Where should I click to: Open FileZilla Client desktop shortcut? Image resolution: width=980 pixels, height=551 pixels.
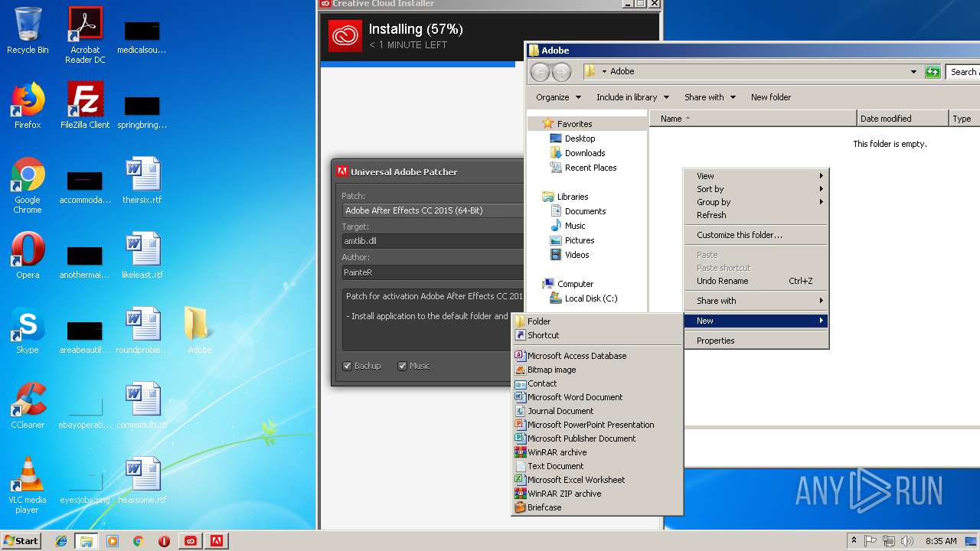(85, 106)
